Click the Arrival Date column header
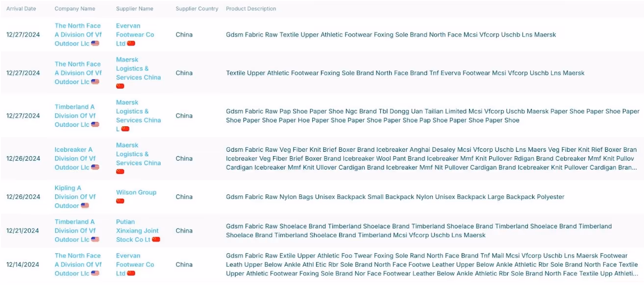Image resolution: width=644 pixels, height=285 pixels. point(21,9)
